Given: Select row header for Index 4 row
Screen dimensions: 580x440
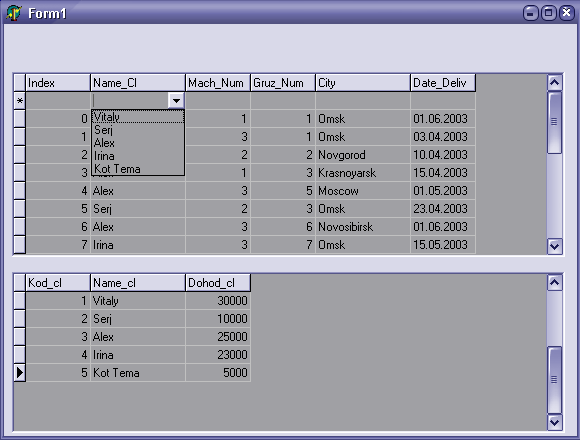Looking at the screenshot, I should [x=20, y=191].
